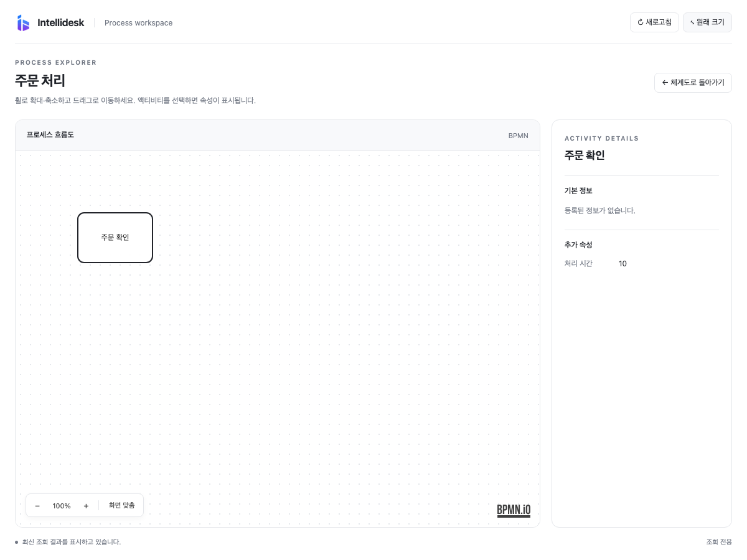Image resolution: width=747 pixels, height=560 pixels.
Task: Zoom out with the minus button
Action: tap(37, 506)
